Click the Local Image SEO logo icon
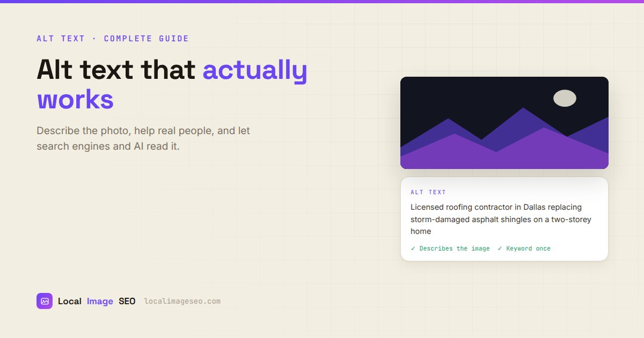 45,301
